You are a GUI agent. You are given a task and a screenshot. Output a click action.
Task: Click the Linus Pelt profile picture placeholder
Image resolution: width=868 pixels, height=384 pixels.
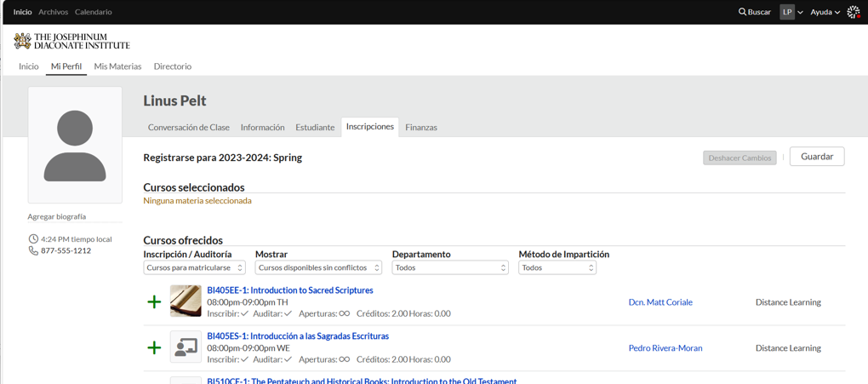tap(75, 145)
